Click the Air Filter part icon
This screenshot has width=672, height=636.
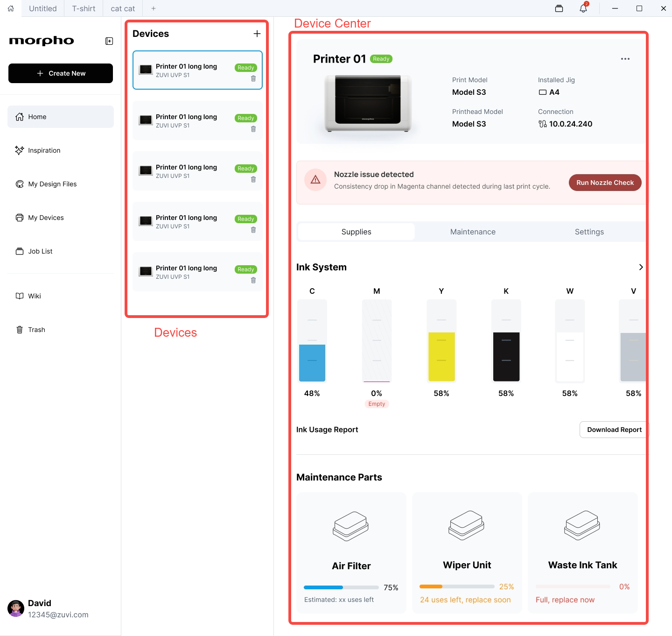(351, 526)
